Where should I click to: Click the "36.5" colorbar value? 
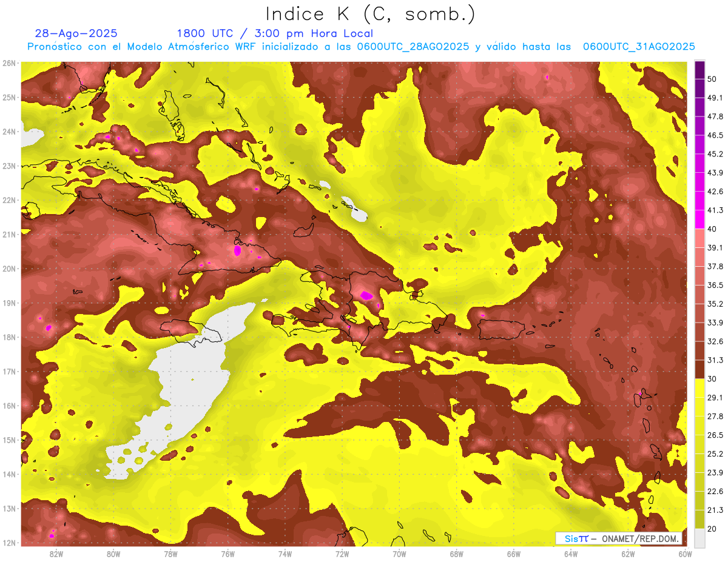point(716,285)
